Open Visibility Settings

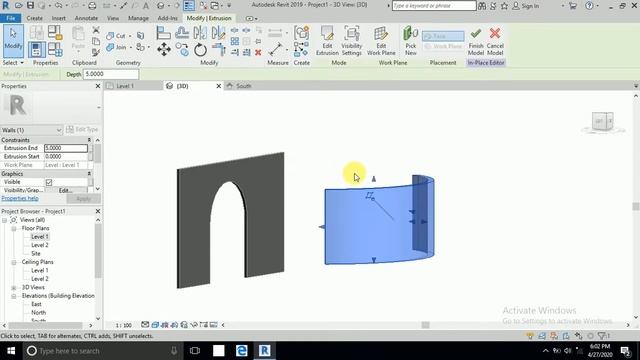pyautogui.click(x=351, y=41)
